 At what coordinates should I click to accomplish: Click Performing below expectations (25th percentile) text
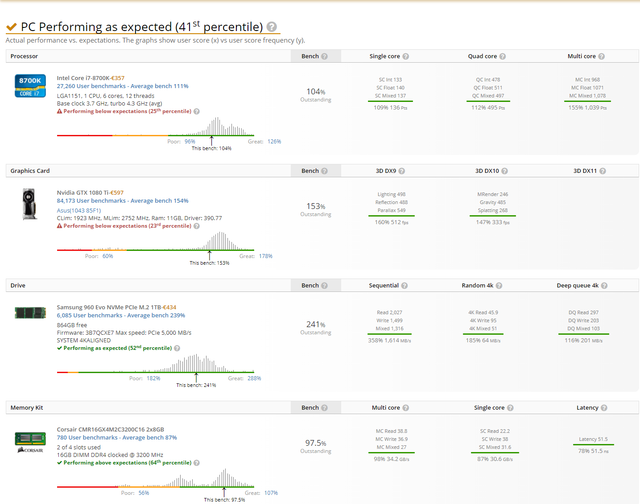127,111
